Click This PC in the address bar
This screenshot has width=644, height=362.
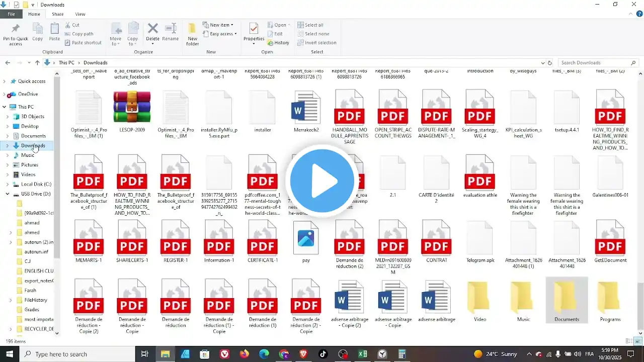(x=66, y=63)
